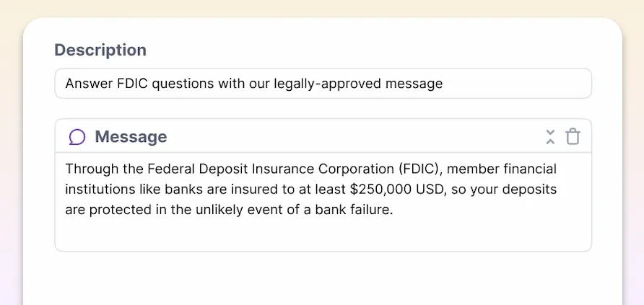Screen dimensions: 644x305
Task: Click the blank card area below the Message block
Action: click(323, 279)
